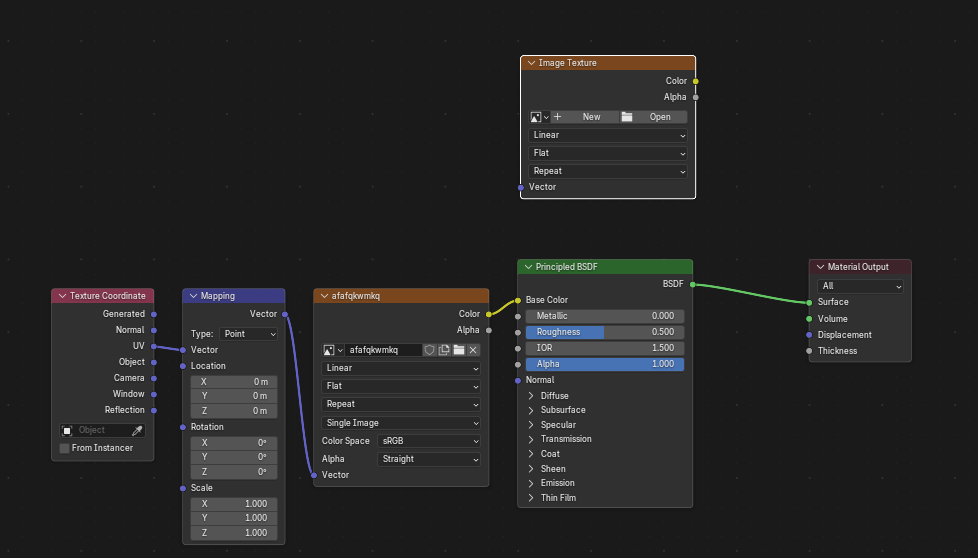Expand the Specular panel
This screenshot has width=978, height=558.
pos(531,425)
